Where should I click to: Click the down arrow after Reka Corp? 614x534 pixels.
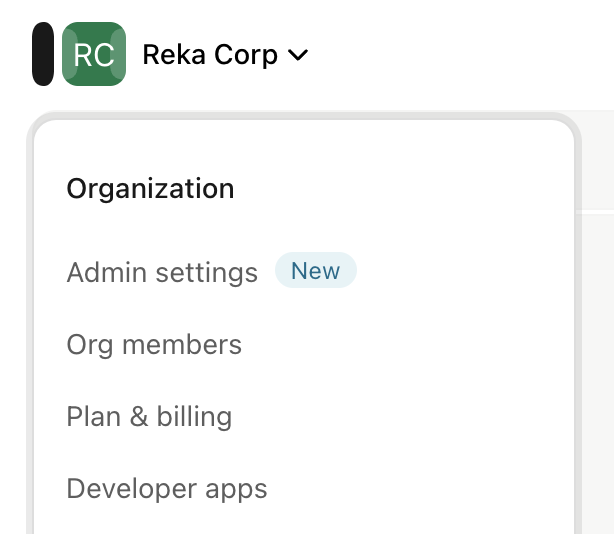(298, 55)
